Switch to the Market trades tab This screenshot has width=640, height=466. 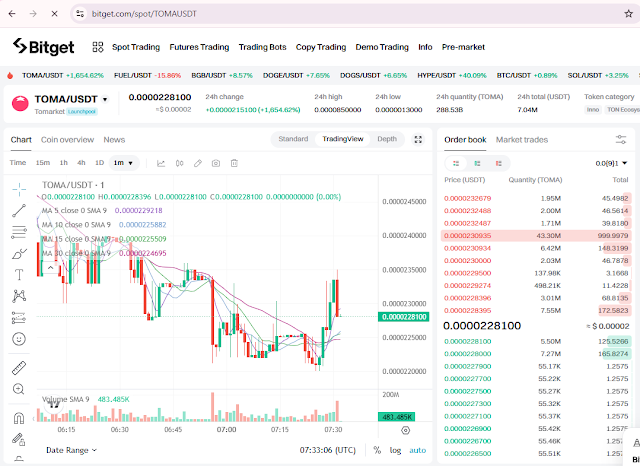pyautogui.click(x=522, y=140)
